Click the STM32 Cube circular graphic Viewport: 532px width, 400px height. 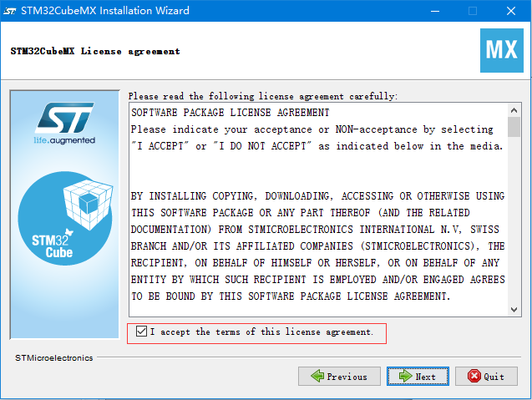coord(65,218)
